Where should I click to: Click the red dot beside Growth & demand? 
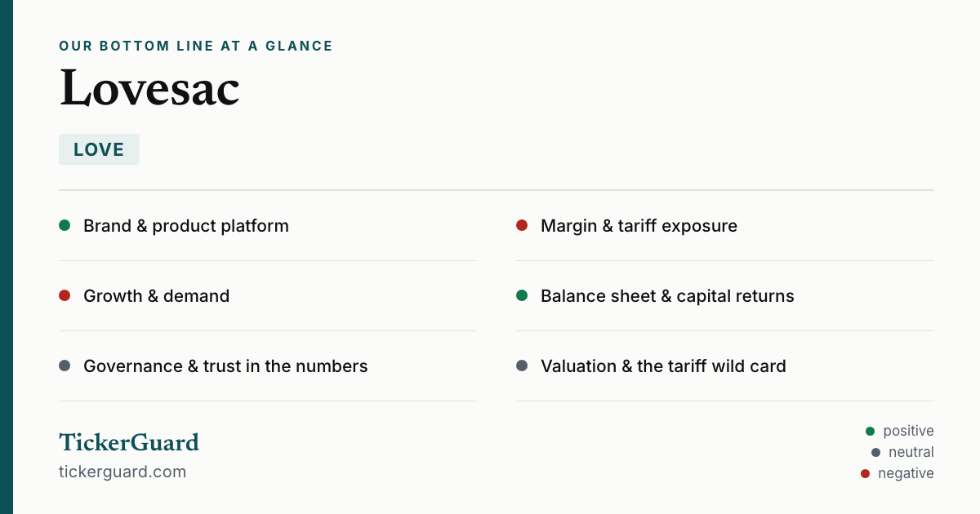65,295
